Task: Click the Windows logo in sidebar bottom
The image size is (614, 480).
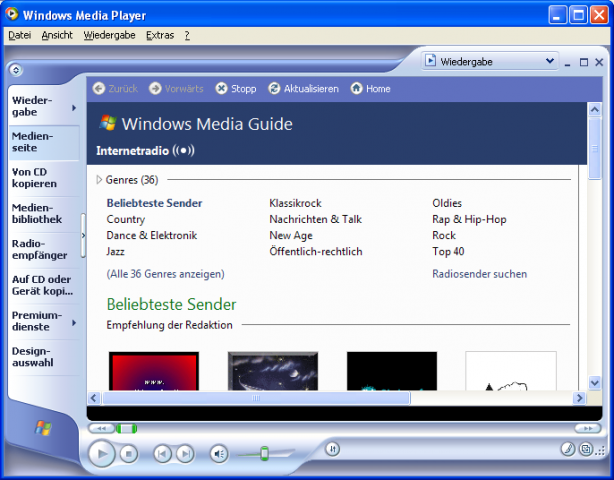Action: (x=43, y=428)
